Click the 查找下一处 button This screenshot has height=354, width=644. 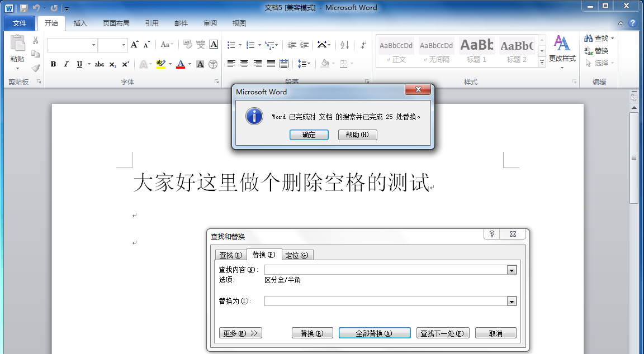(442, 333)
